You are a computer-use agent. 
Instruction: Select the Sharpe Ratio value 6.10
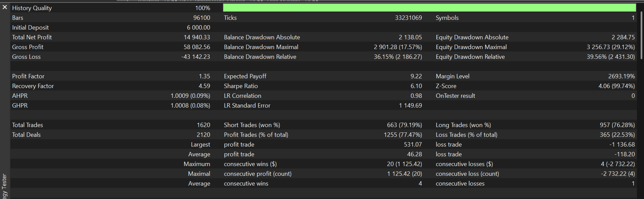[x=416, y=86]
